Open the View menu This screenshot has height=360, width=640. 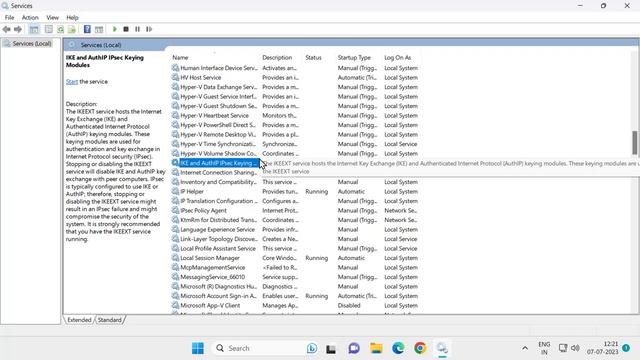point(52,18)
